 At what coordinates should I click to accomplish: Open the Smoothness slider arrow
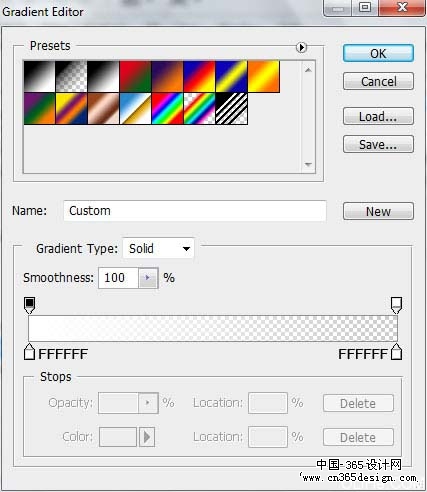click(x=148, y=278)
